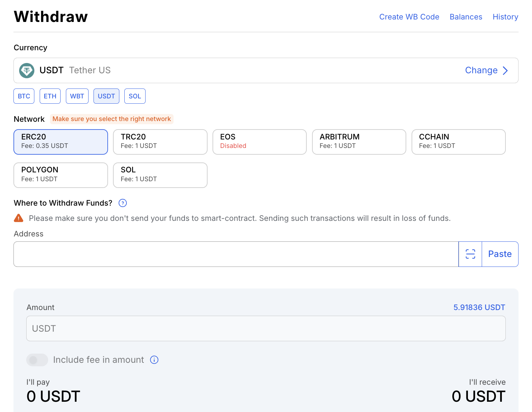The image size is (532, 412).
Task: Select the BTC quick currency chip
Action: pyautogui.click(x=24, y=96)
